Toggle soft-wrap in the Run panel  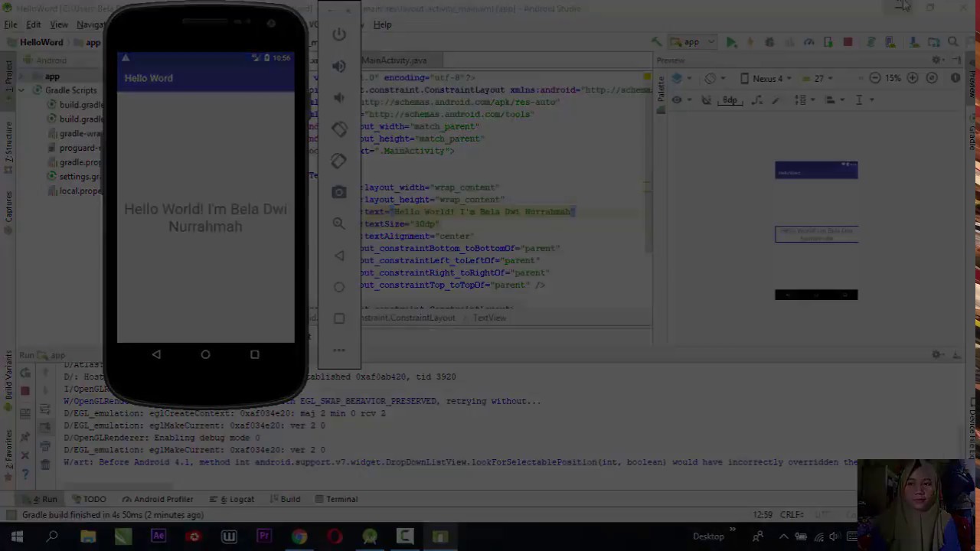coord(45,410)
